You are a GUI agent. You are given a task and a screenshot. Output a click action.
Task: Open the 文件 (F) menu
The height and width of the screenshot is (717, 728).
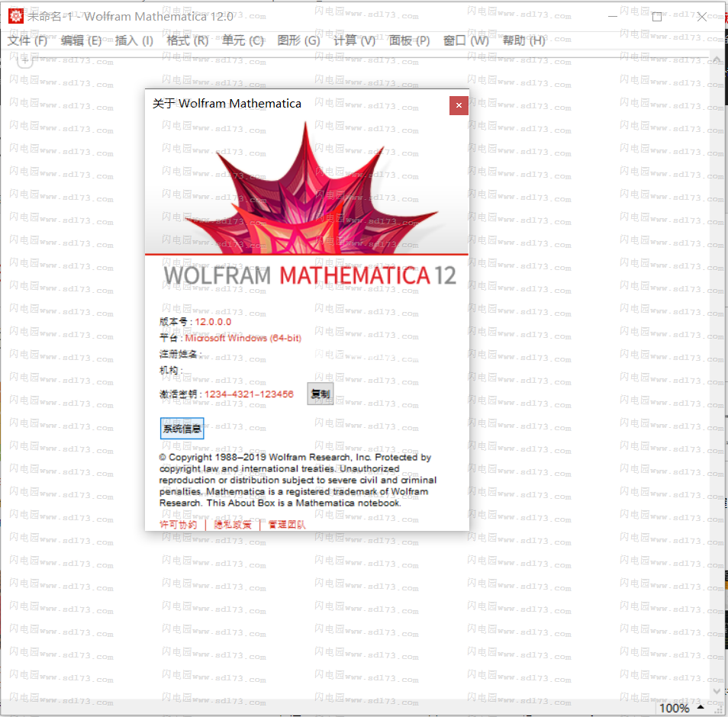[27, 41]
